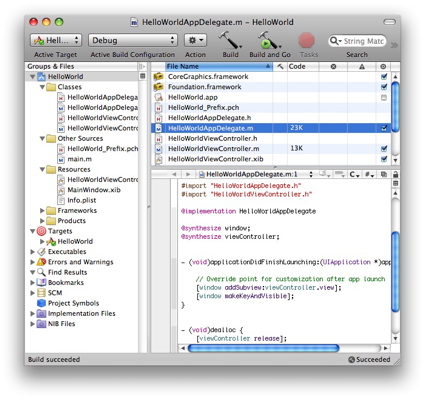Image resolution: width=425 pixels, height=399 pixels.
Task: Click the editor split view button
Action: (395, 183)
